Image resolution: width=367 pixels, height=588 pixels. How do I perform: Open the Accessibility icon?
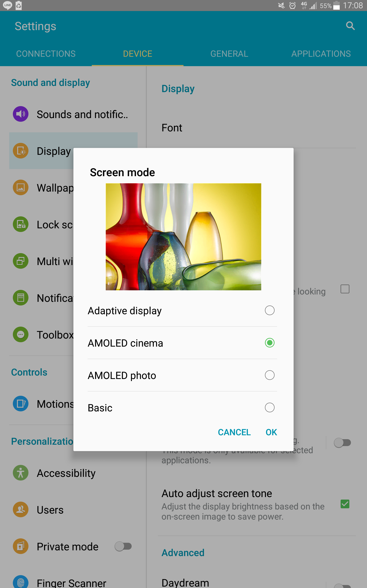click(21, 473)
